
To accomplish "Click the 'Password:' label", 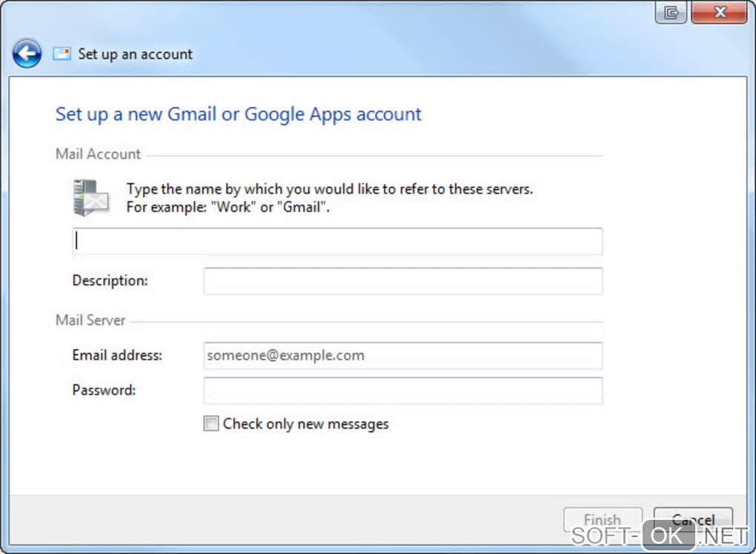I will [105, 390].
